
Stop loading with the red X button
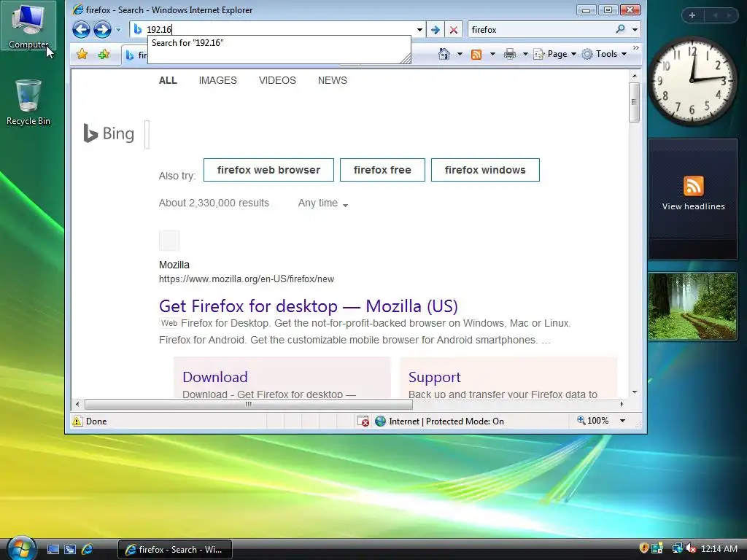click(454, 29)
